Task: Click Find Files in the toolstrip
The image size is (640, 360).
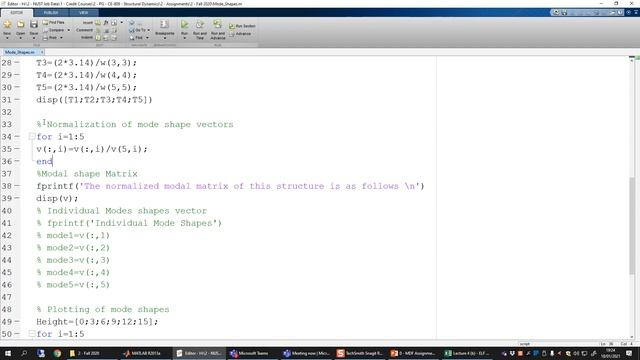Action: (x=53, y=22)
